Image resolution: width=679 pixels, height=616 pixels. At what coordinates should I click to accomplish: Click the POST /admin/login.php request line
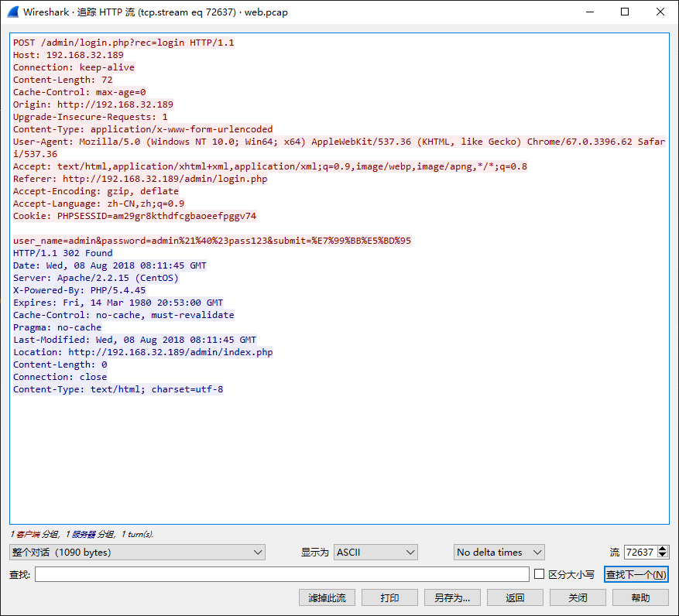click(124, 43)
